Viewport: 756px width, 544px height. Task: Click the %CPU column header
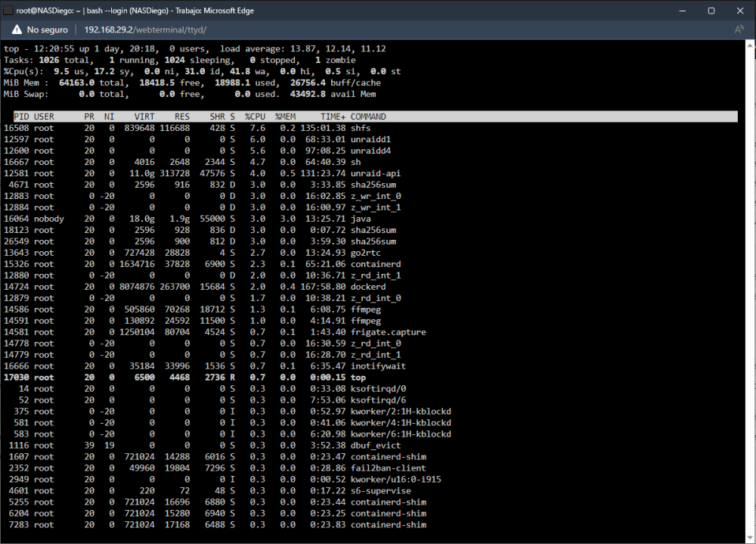pos(255,117)
